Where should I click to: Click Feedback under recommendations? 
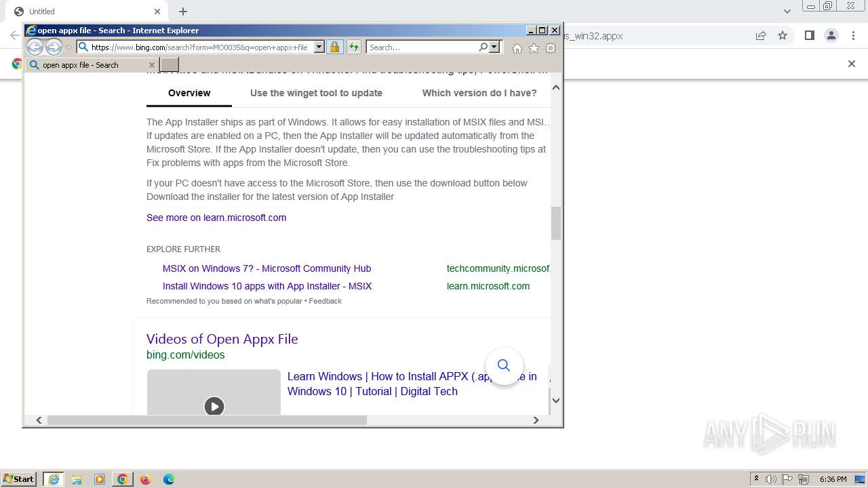point(325,301)
